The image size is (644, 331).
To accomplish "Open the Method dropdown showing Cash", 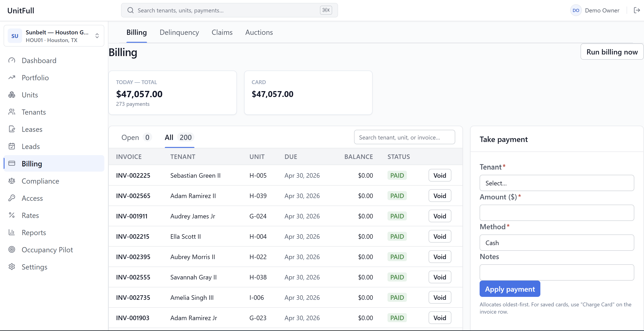I will (557, 243).
